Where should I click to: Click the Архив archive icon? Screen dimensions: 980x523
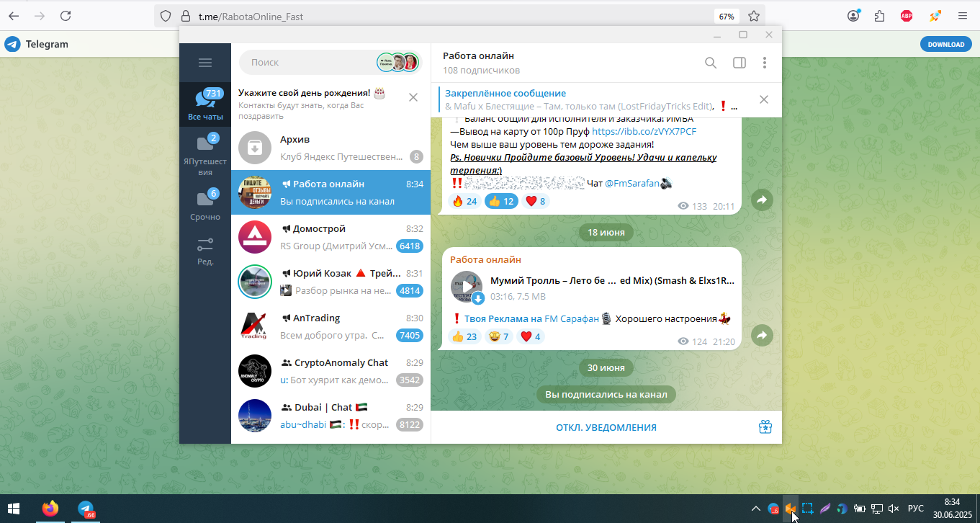pos(255,148)
